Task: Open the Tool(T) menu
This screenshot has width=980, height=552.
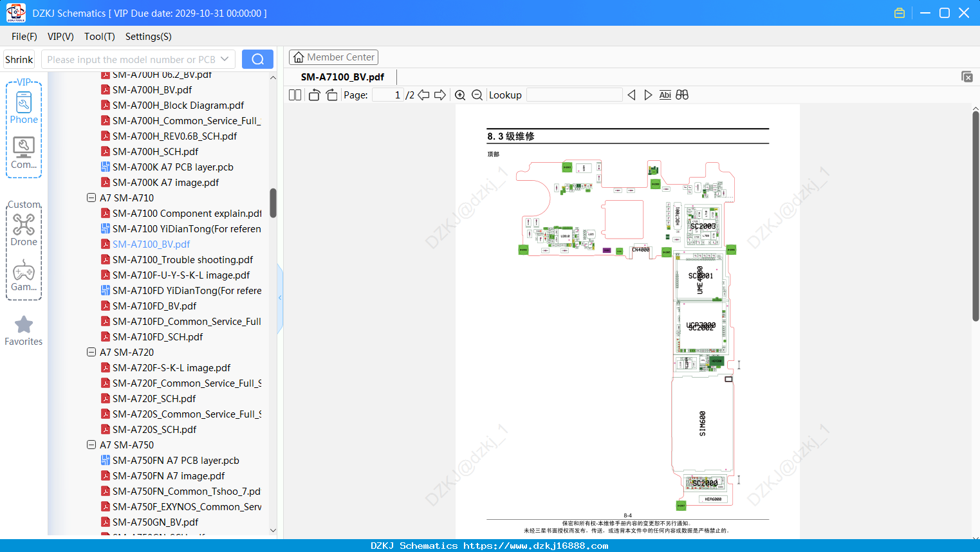Action: coord(100,37)
